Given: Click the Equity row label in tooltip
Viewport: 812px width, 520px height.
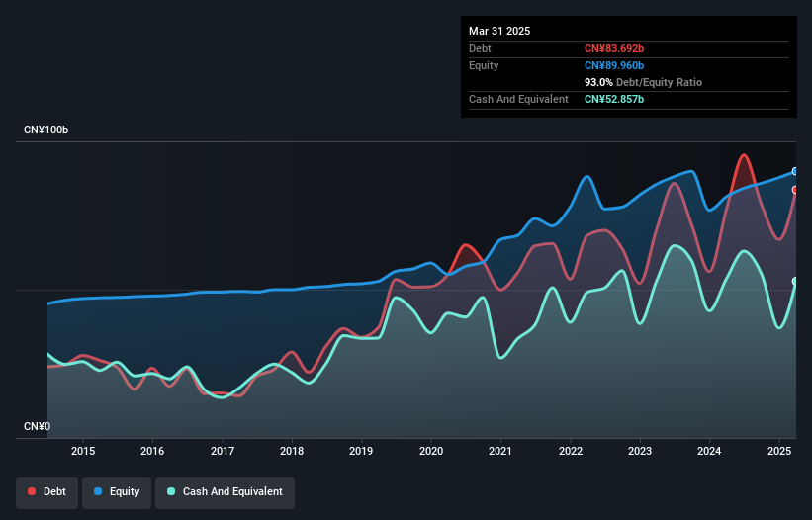Looking at the screenshot, I should click(484, 65).
